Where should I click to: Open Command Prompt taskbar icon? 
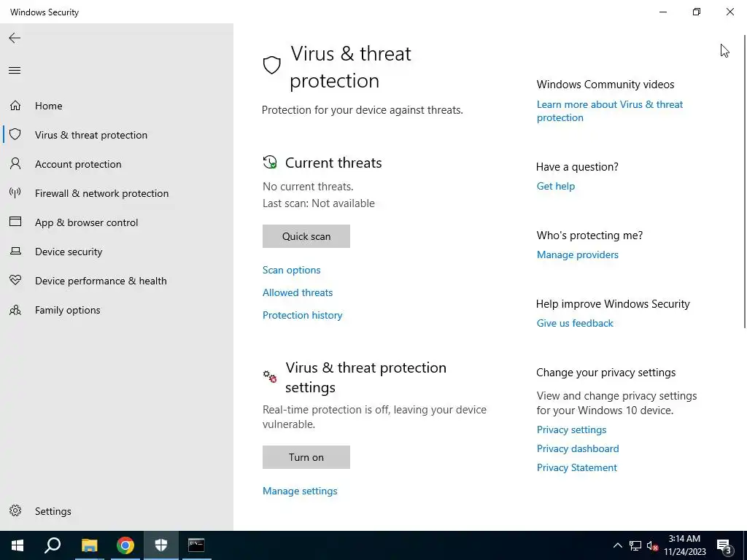tap(196, 545)
